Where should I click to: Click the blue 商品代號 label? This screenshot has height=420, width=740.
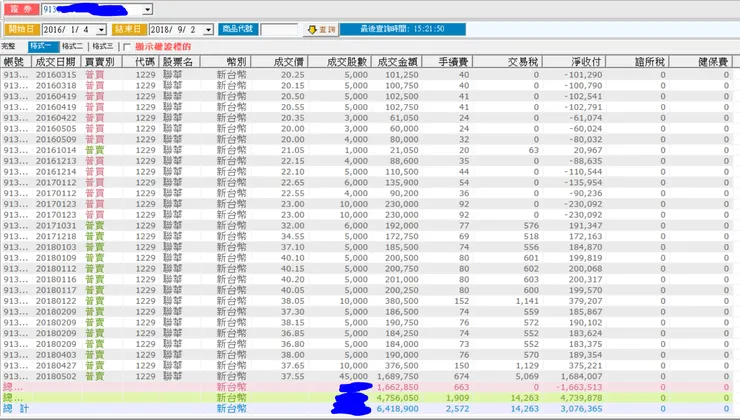tap(238, 29)
